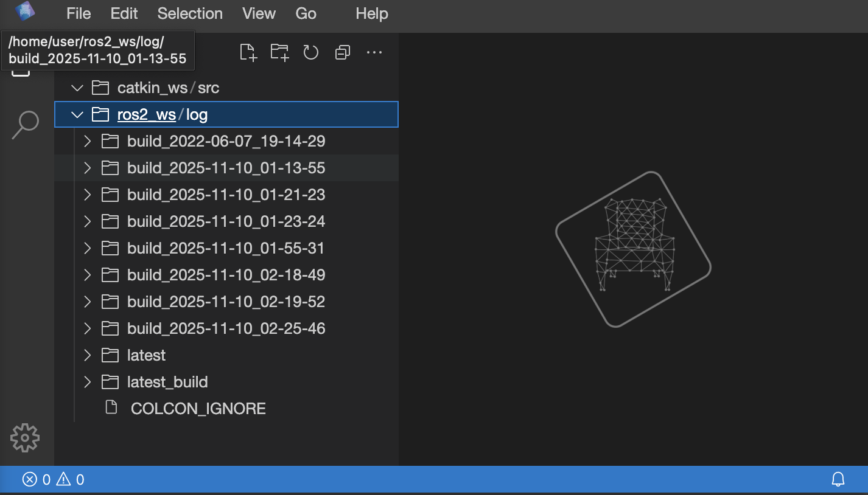Click the New File icon in explorer toolbar
868x495 pixels.
(248, 52)
